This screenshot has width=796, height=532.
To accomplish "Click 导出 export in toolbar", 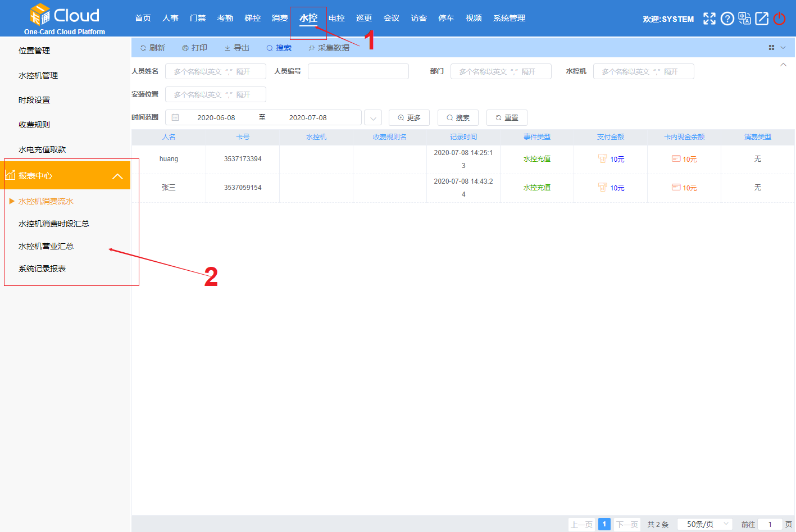I will [x=236, y=48].
